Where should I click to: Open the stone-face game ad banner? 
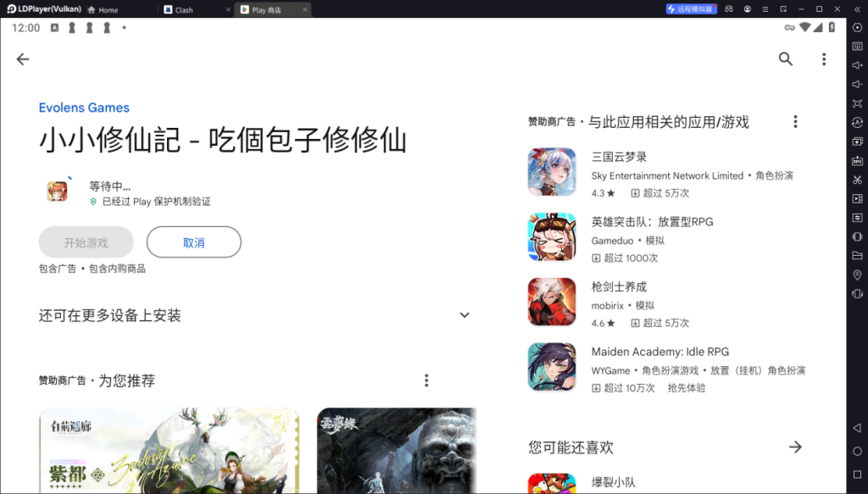(397, 451)
